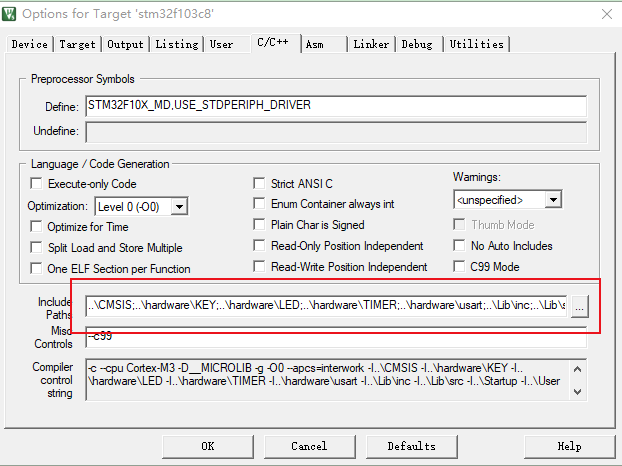Click the Undefine input field
Screen dimensions: 622x466
coord(336,132)
